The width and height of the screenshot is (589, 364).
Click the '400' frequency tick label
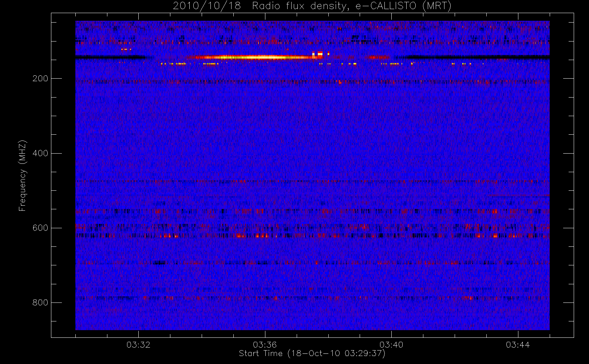(x=40, y=153)
